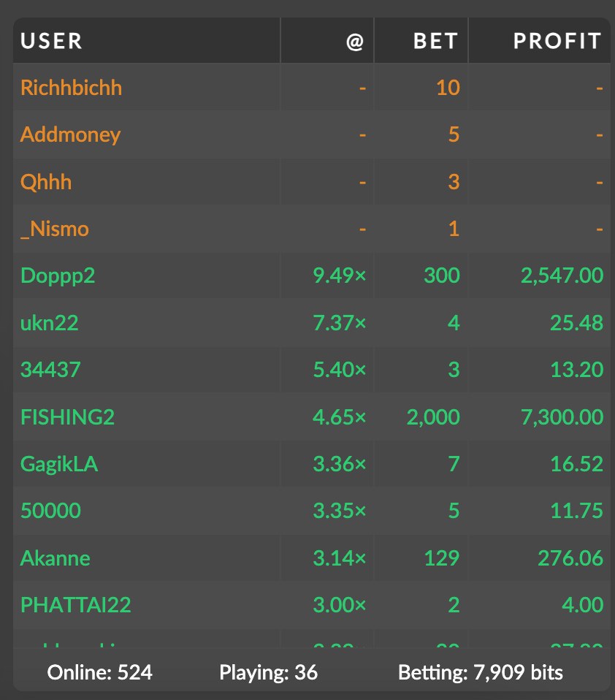Click the Betting: 7,909 bits total
615x700 pixels.
coord(481,672)
